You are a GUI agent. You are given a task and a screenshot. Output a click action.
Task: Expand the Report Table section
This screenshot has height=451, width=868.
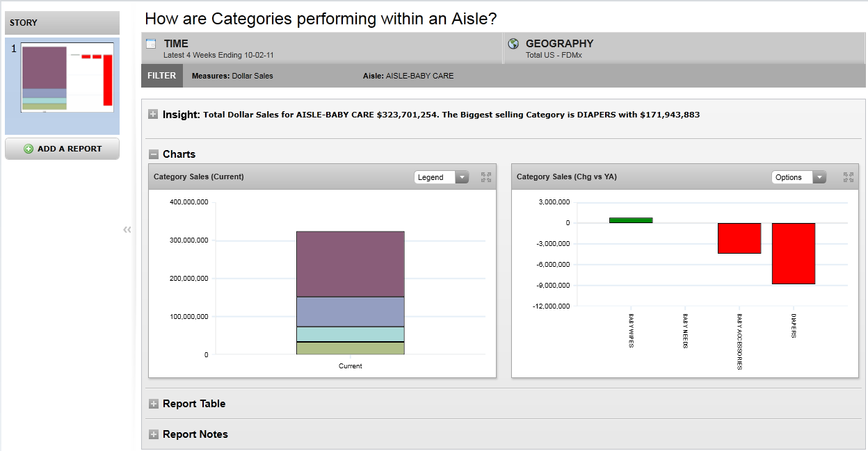point(153,404)
